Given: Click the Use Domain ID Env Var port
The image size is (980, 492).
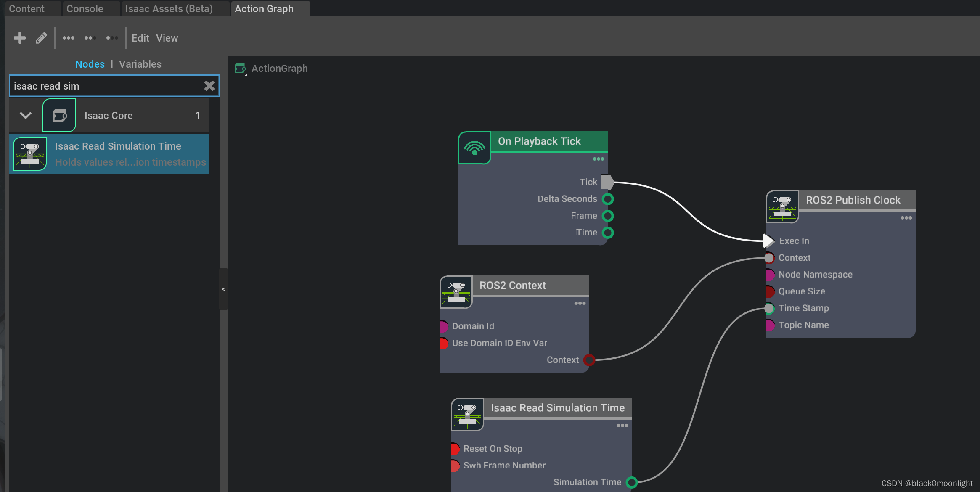Looking at the screenshot, I should tap(443, 343).
